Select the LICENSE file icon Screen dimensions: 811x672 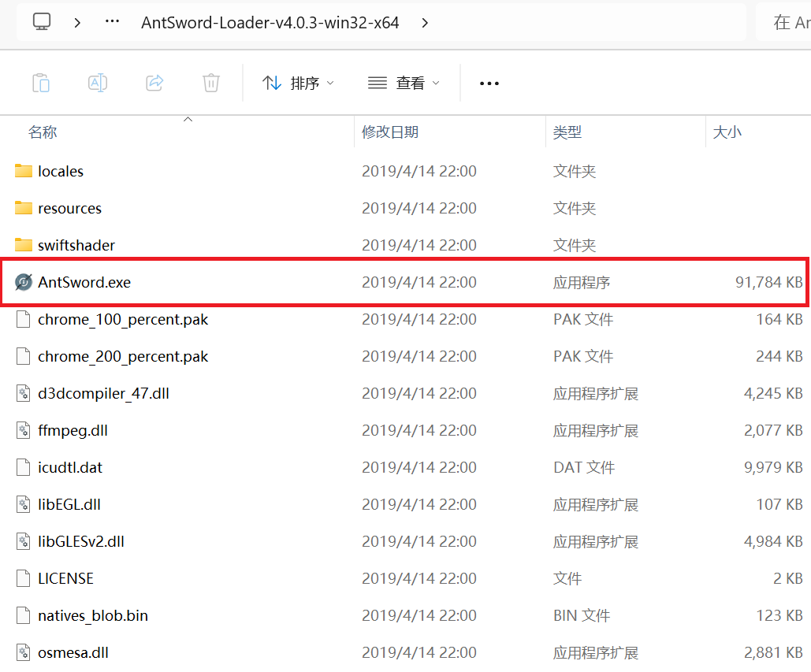(24, 578)
